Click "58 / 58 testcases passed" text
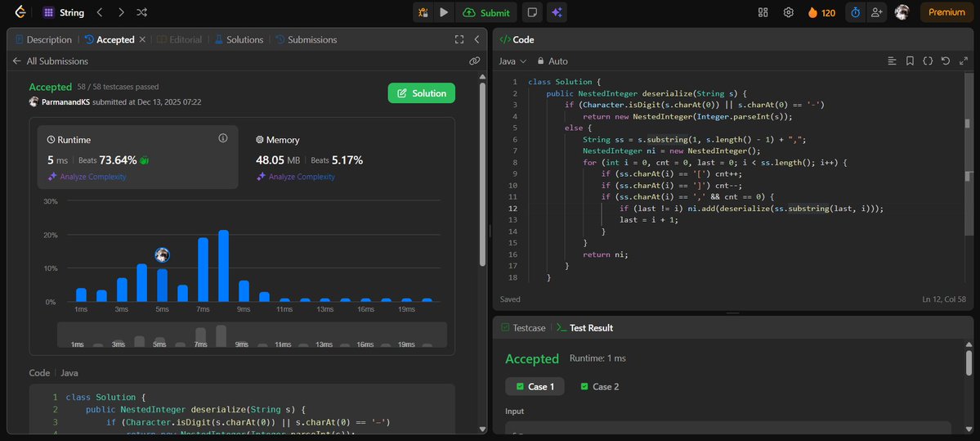The width and height of the screenshot is (980, 441). point(119,87)
